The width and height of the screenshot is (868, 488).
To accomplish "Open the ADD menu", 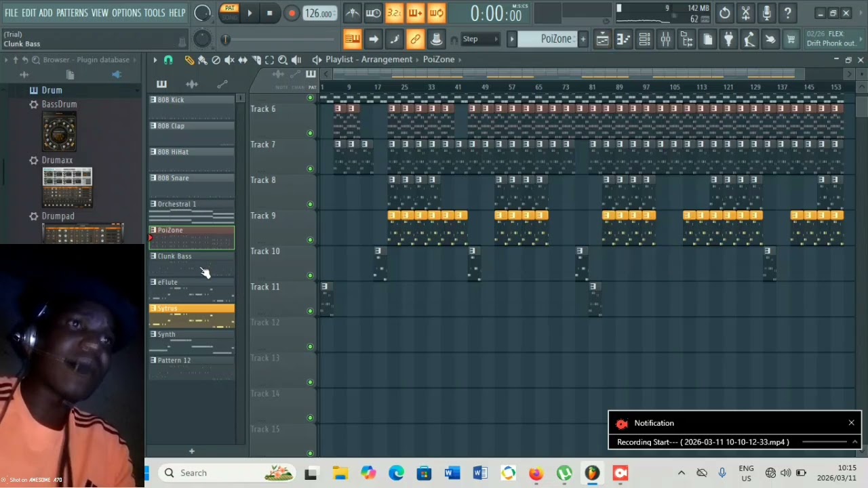I will [x=45, y=13].
